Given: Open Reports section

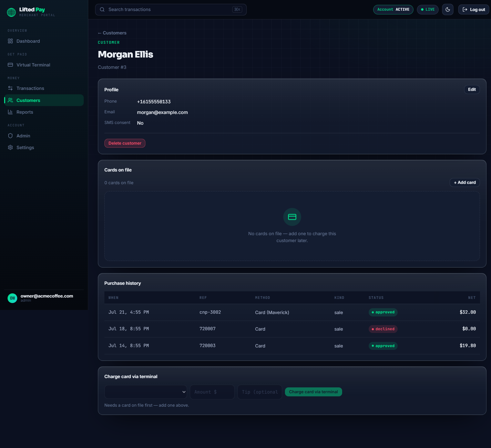Looking at the screenshot, I should [44, 112].
